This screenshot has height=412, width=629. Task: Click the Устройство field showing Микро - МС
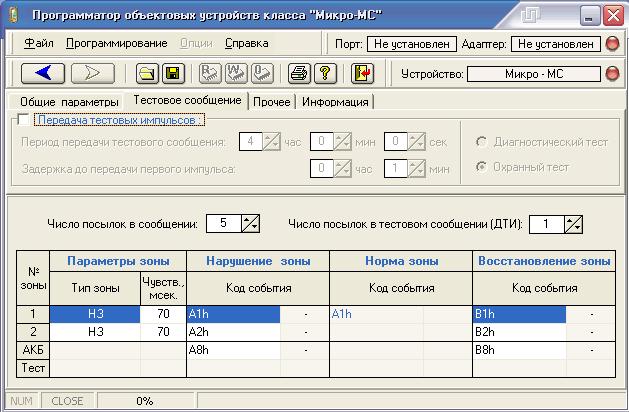click(x=534, y=74)
